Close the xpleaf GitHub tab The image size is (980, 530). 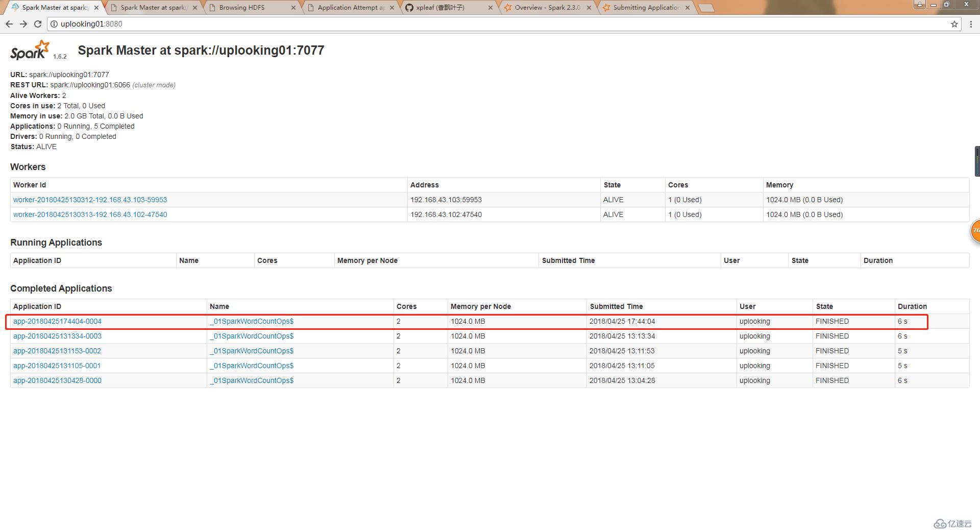(x=491, y=8)
